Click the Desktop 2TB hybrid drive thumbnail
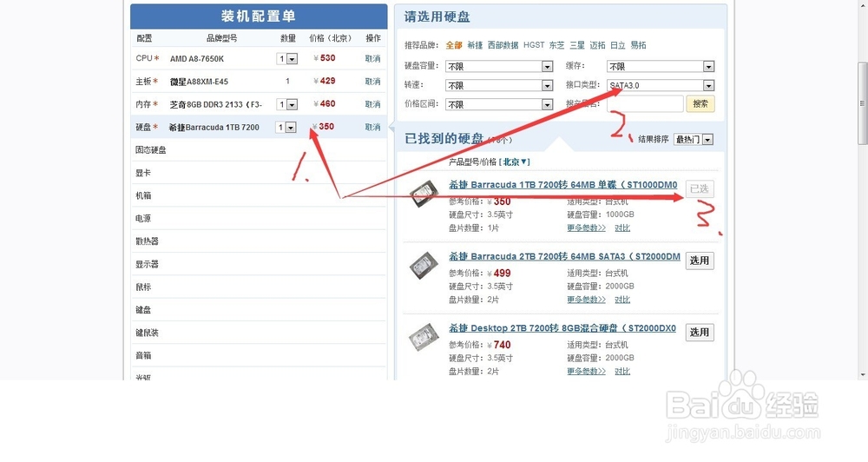The height and width of the screenshot is (462, 868). (424, 337)
